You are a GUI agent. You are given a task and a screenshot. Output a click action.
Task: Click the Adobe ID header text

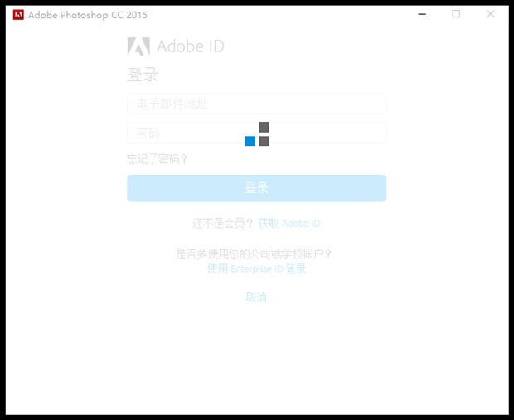pos(190,46)
